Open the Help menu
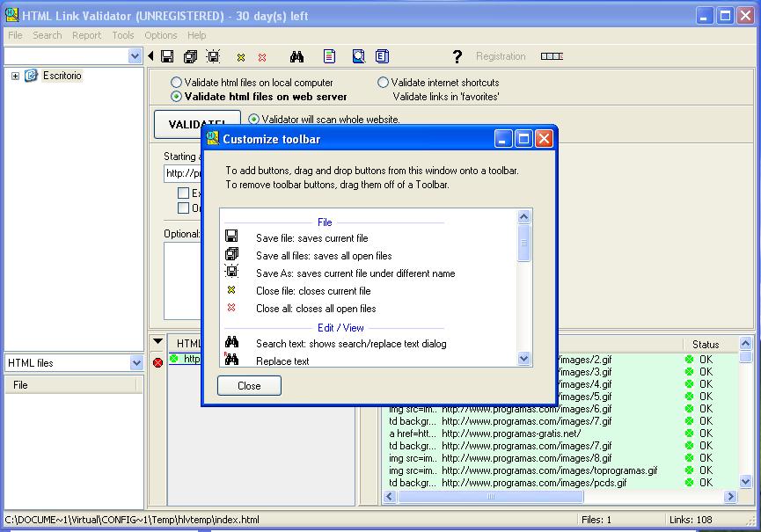The width and height of the screenshot is (761, 532). tap(196, 35)
